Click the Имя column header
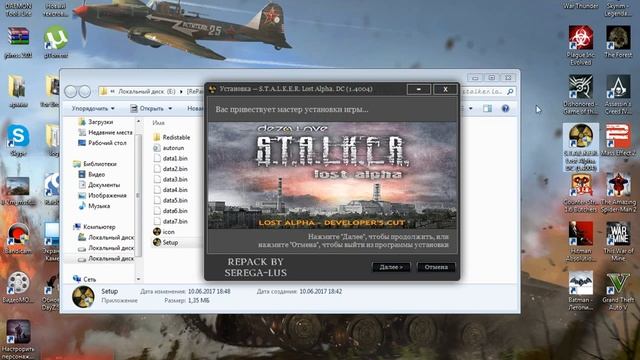 (158, 123)
